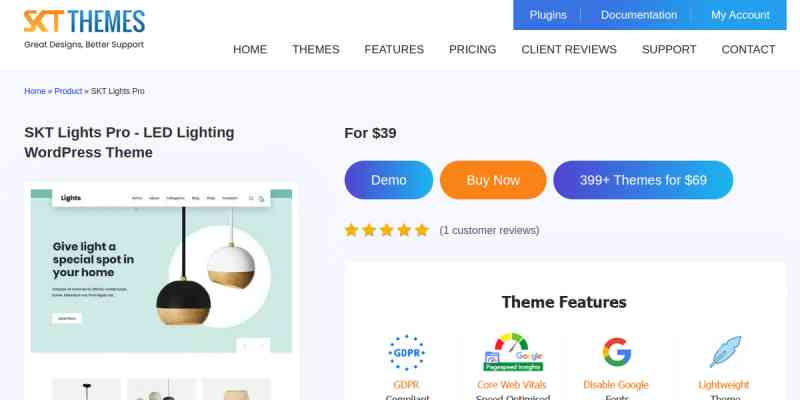
Task: Open the Documentation link
Action: click(x=639, y=15)
